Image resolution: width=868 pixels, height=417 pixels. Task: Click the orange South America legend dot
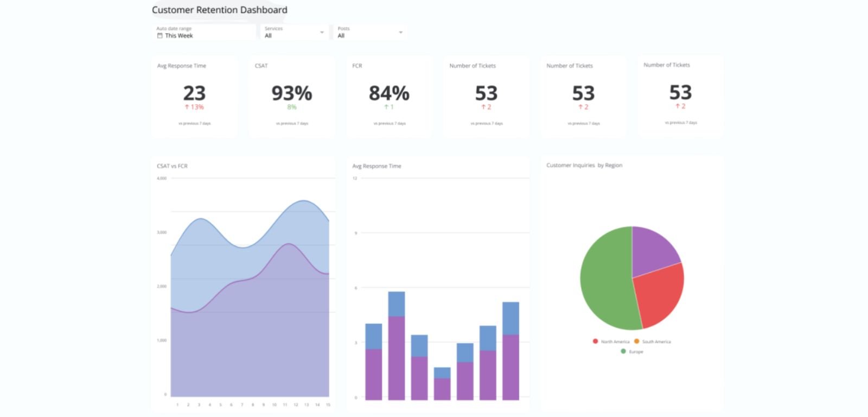tap(637, 342)
